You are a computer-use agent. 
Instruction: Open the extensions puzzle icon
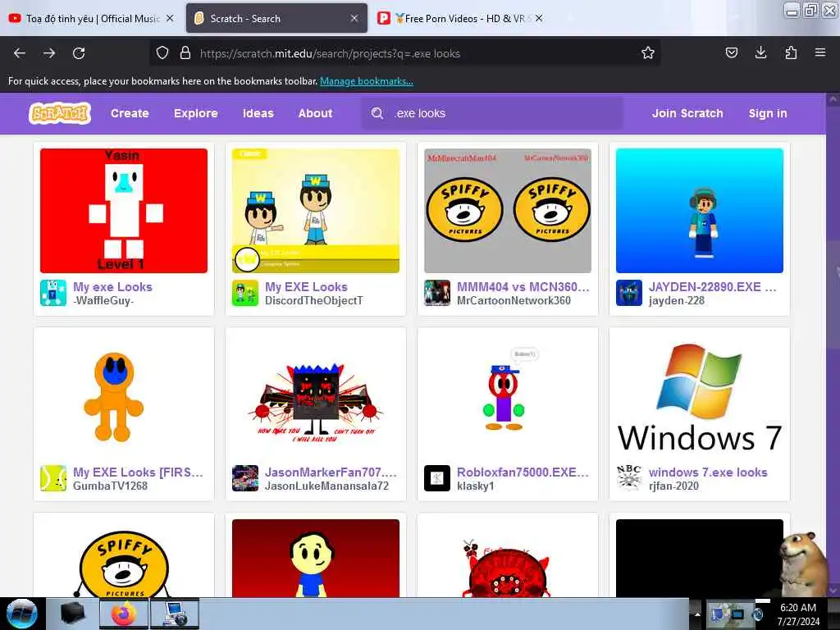[x=791, y=53]
